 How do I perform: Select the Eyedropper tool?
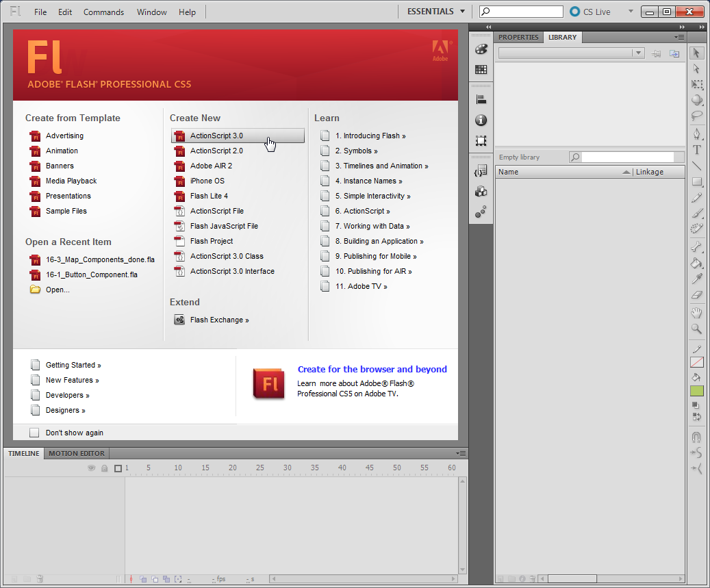tap(696, 279)
